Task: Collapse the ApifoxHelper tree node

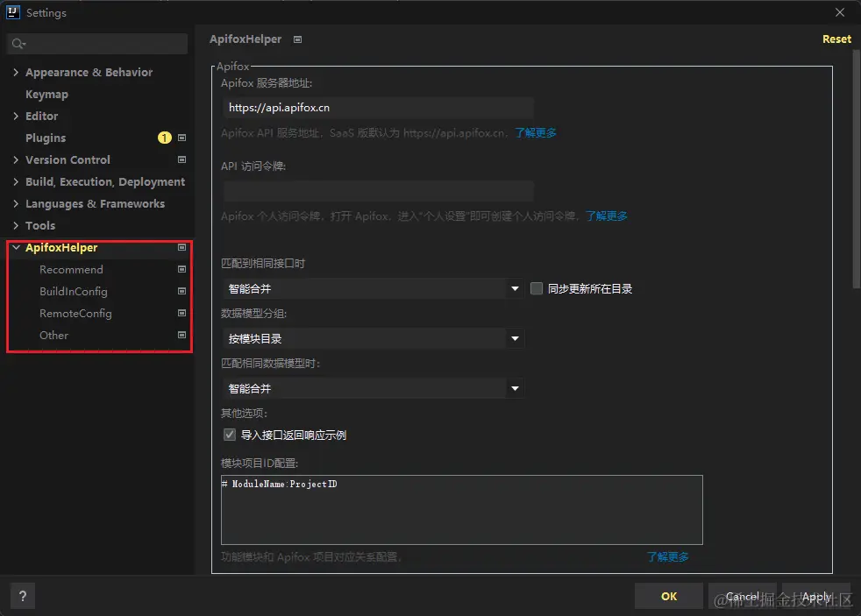Action: [16, 247]
